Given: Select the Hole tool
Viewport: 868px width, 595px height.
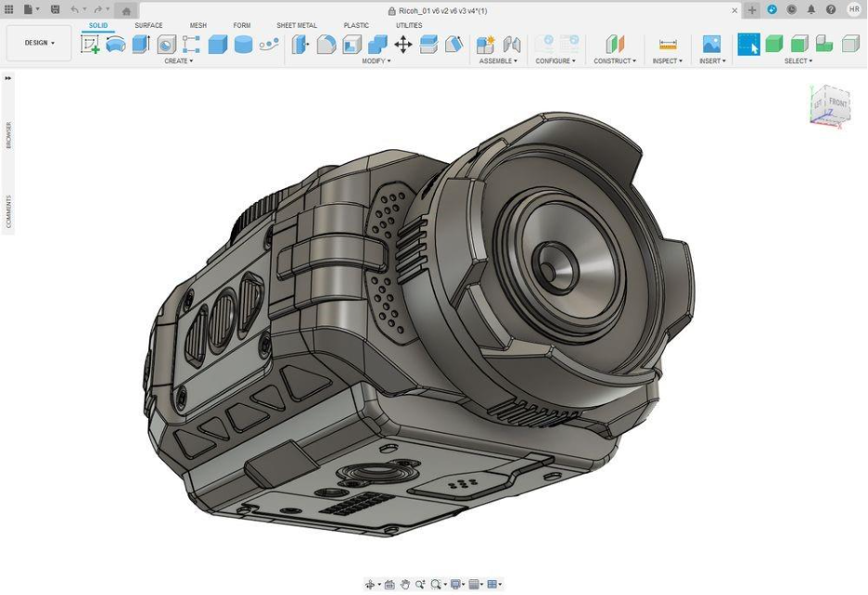Looking at the screenshot, I should [x=166, y=44].
